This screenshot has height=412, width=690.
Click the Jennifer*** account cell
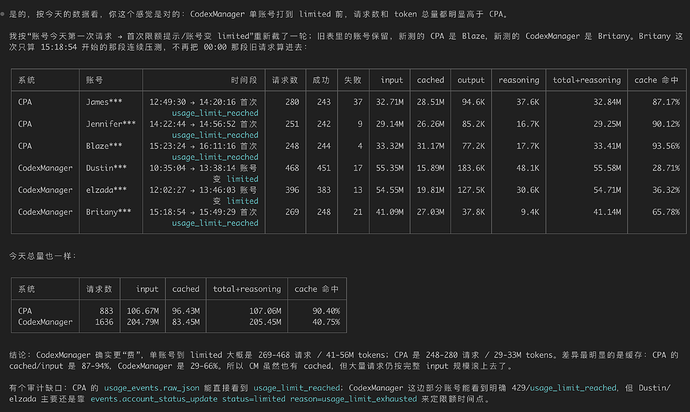(x=111, y=124)
